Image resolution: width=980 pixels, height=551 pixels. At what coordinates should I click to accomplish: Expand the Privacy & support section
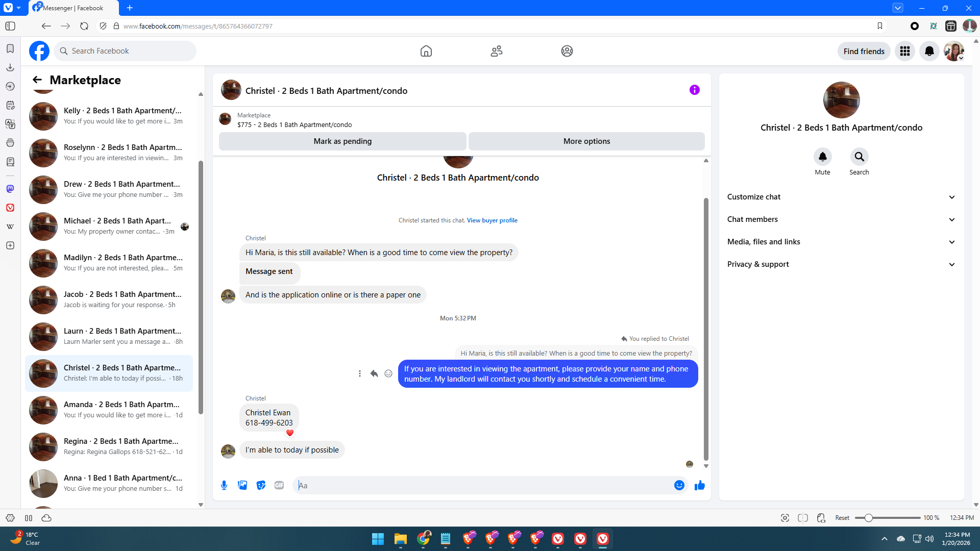point(841,264)
